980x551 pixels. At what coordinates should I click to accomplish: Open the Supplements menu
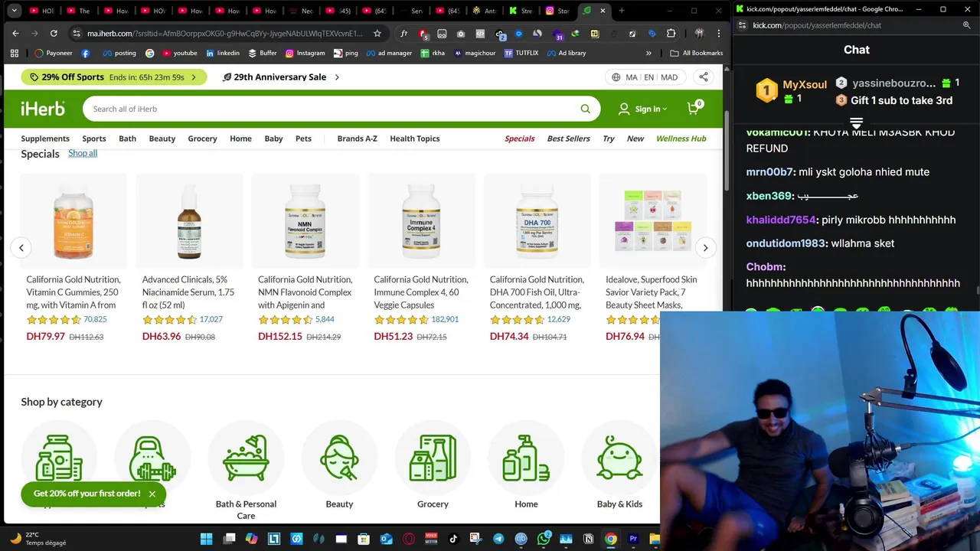click(45, 139)
